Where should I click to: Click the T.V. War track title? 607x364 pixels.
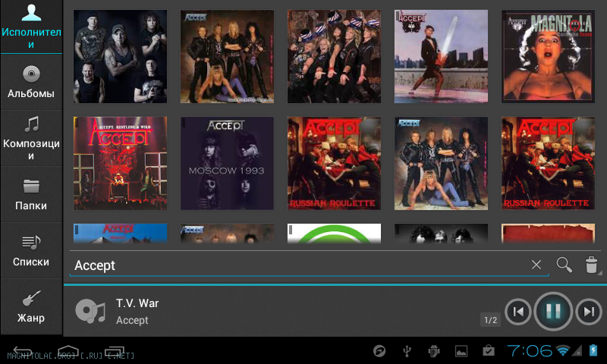(137, 303)
